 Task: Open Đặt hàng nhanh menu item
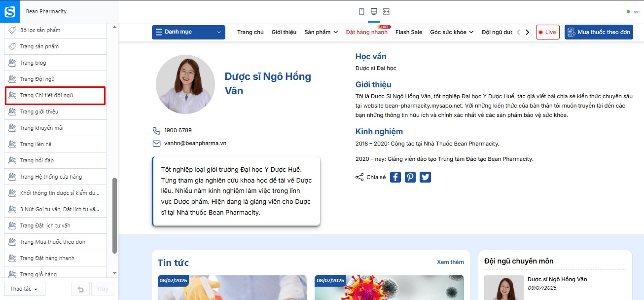[x=367, y=32]
